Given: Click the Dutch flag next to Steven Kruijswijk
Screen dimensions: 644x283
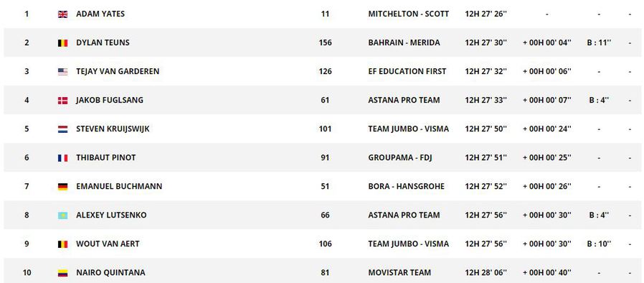Looking at the screenshot, I should (62, 129).
